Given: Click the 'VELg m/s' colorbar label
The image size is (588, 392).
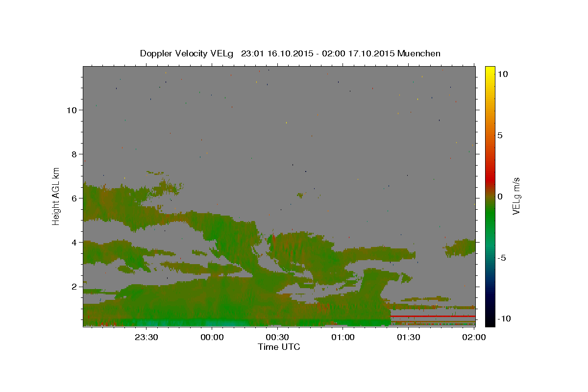Looking at the screenshot, I should [516, 196].
